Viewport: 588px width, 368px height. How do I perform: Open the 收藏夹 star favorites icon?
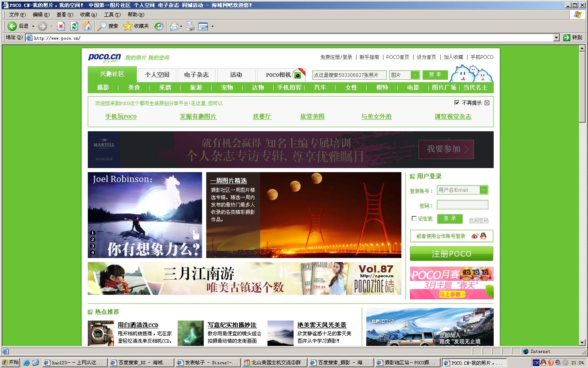pyautogui.click(x=128, y=26)
